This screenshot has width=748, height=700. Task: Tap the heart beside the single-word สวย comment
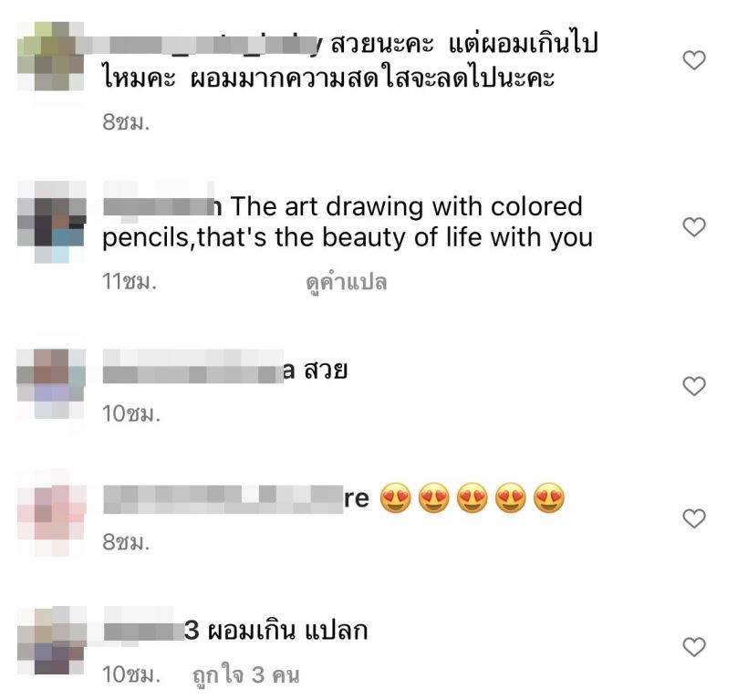click(x=694, y=386)
